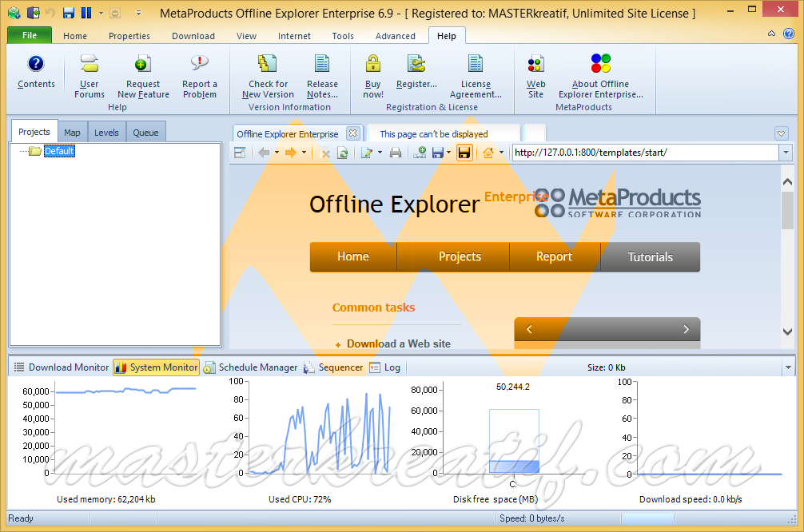Select the This page can't be displayed tab
The width and height of the screenshot is (804, 532).
(443, 133)
